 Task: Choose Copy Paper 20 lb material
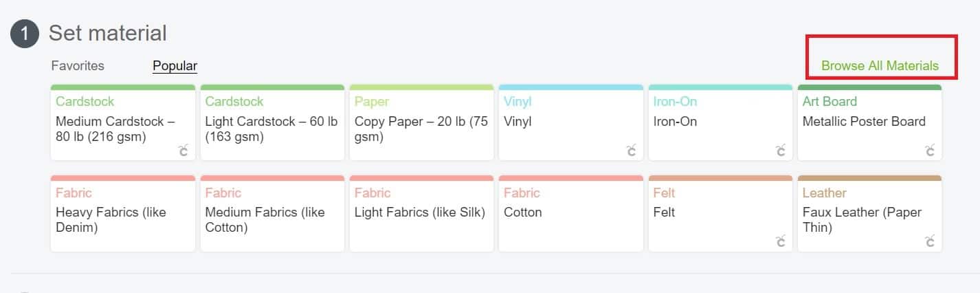point(421,122)
